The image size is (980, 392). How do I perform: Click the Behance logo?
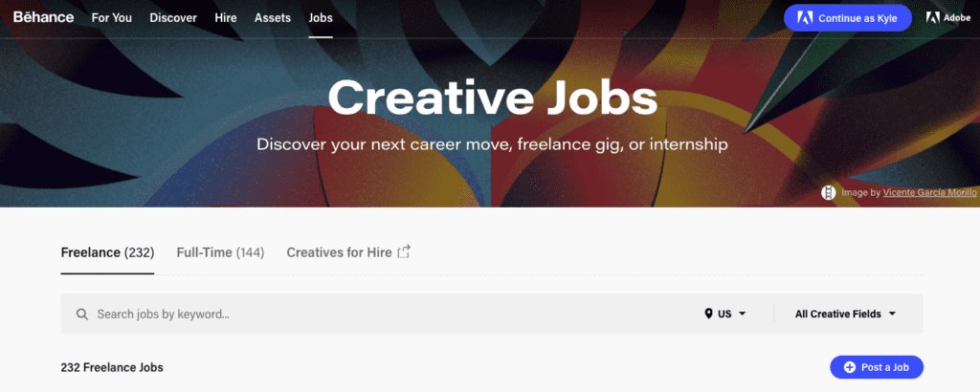44,17
